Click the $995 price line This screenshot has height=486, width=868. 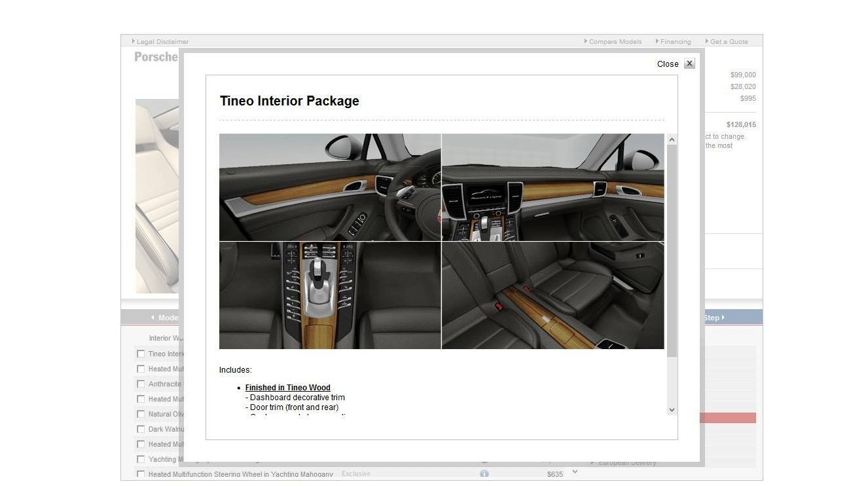748,98
